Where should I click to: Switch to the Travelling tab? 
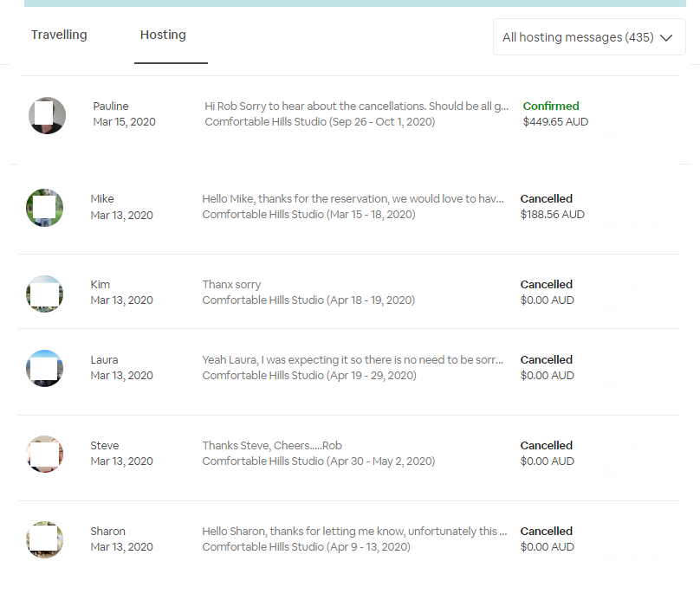tap(59, 35)
